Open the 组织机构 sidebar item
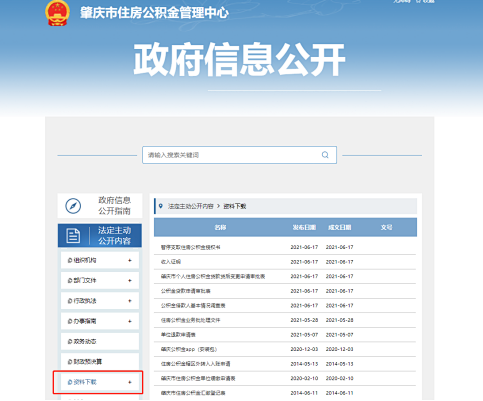 click(x=100, y=260)
